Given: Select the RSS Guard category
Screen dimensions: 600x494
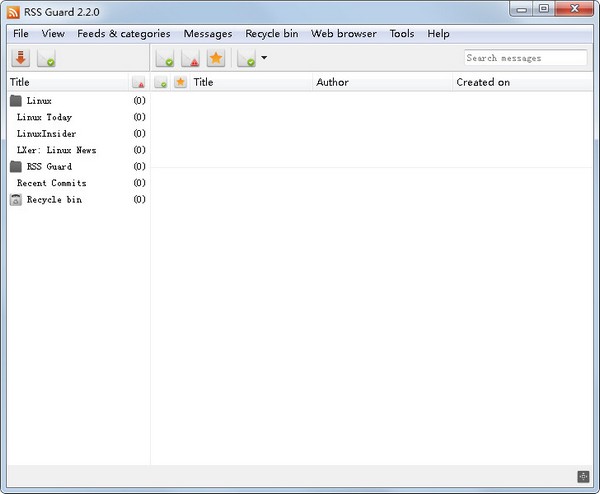Looking at the screenshot, I should click(x=48, y=167).
